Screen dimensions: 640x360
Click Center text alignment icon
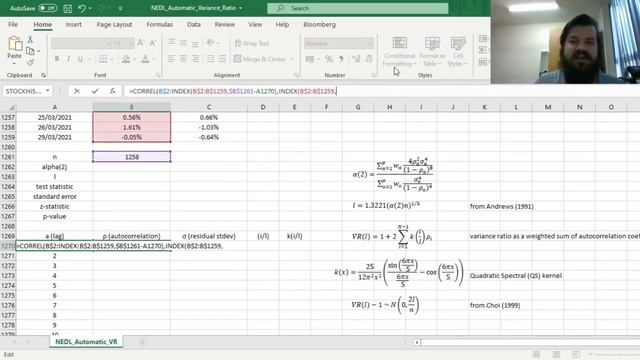[x=183, y=59]
